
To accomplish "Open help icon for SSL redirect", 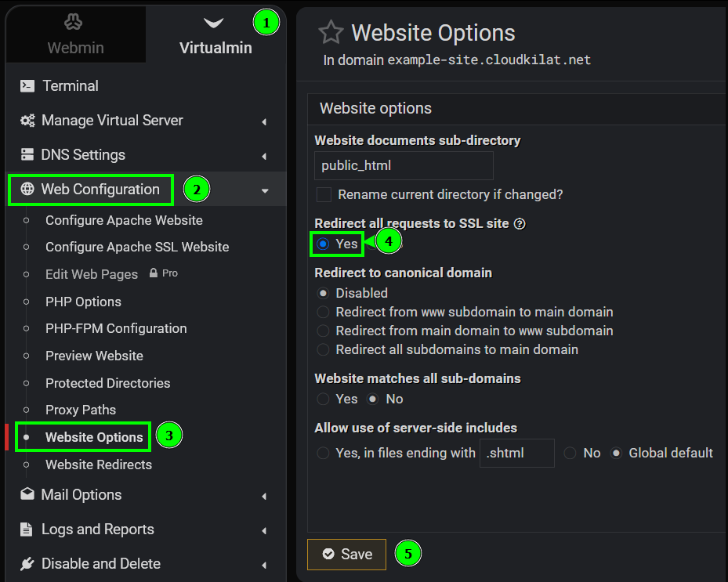I will (x=520, y=224).
